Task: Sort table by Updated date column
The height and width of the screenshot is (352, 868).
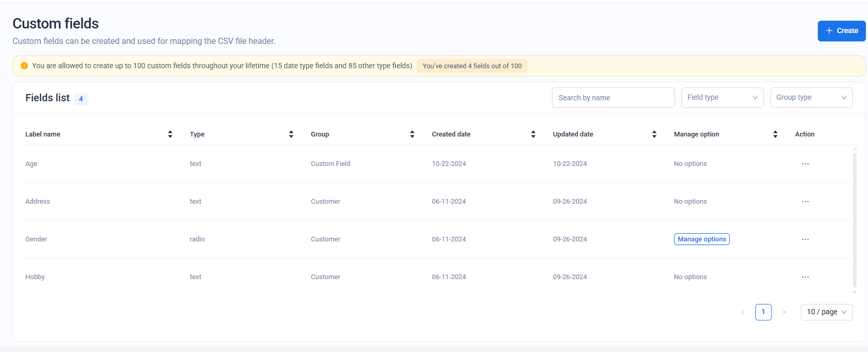Action: pos(654,134)
